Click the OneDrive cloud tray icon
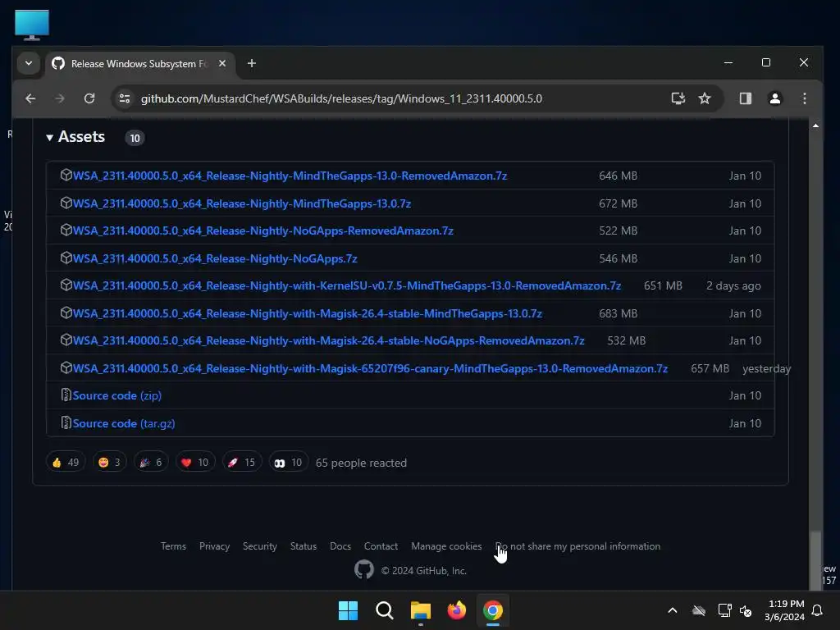The height and width of the screenshot is (630, 840). (x=699, y=610)
